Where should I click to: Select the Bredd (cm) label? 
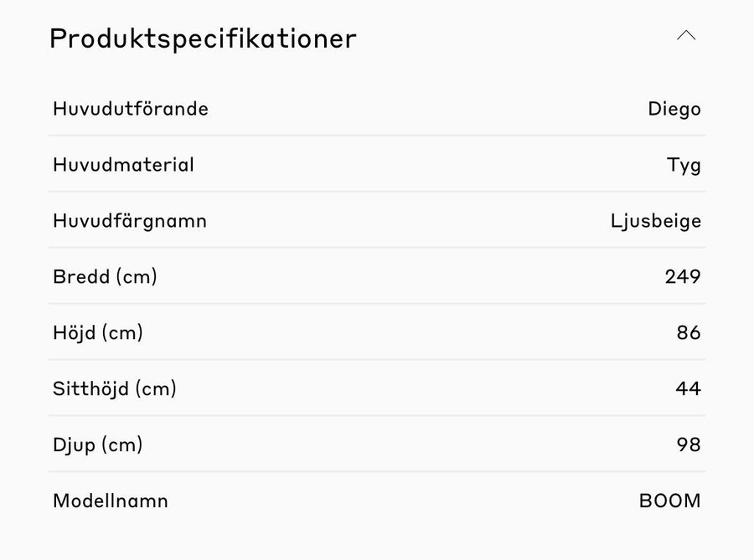(105, 276)
